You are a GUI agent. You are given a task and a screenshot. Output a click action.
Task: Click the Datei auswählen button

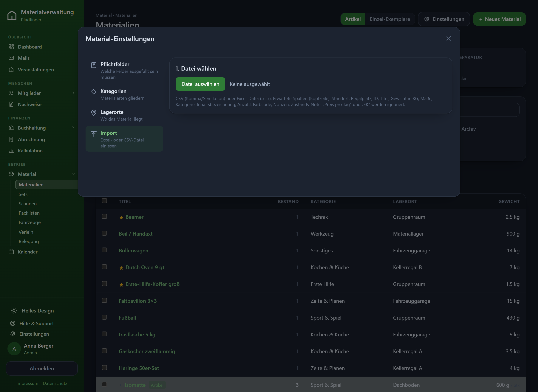(200, 84)
